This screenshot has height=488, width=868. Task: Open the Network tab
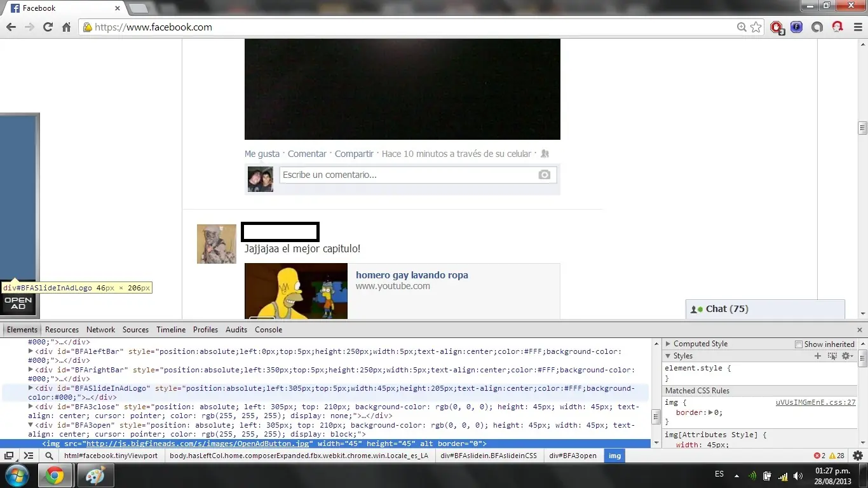(101, 330)
